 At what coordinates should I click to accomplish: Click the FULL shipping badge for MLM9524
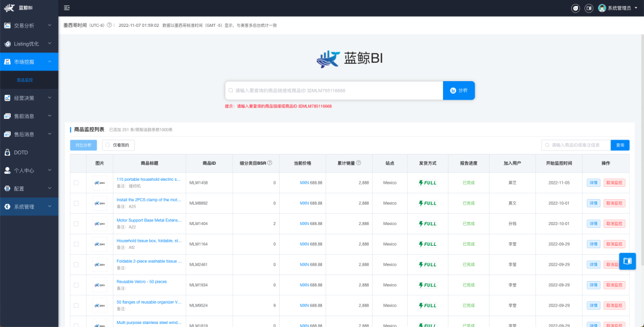(428, 306)
